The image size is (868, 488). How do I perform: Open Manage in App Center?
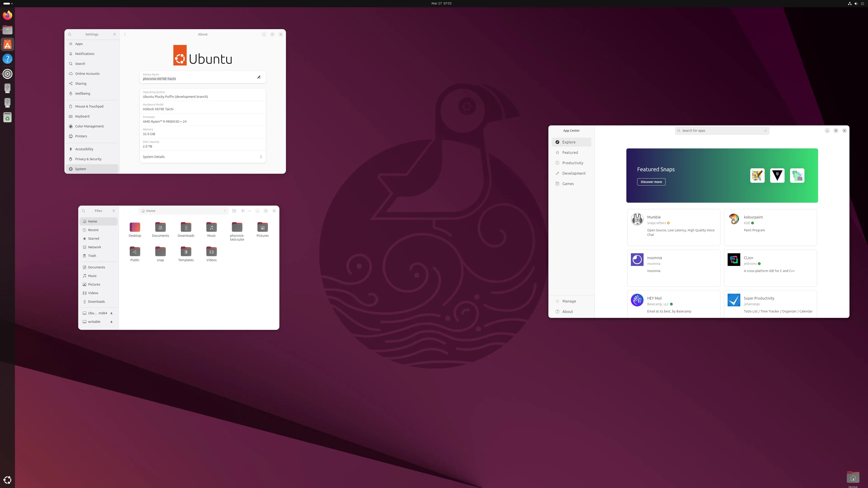pyautogui.click(x=569, y=301)
